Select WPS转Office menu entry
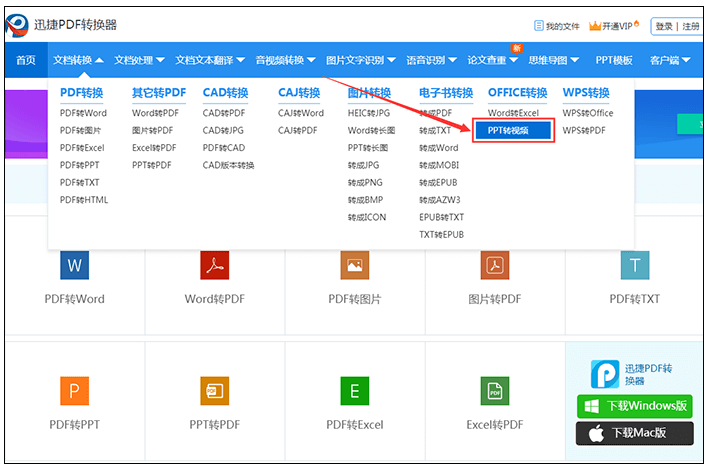This screenshot has width=724, height=468. 588,113
